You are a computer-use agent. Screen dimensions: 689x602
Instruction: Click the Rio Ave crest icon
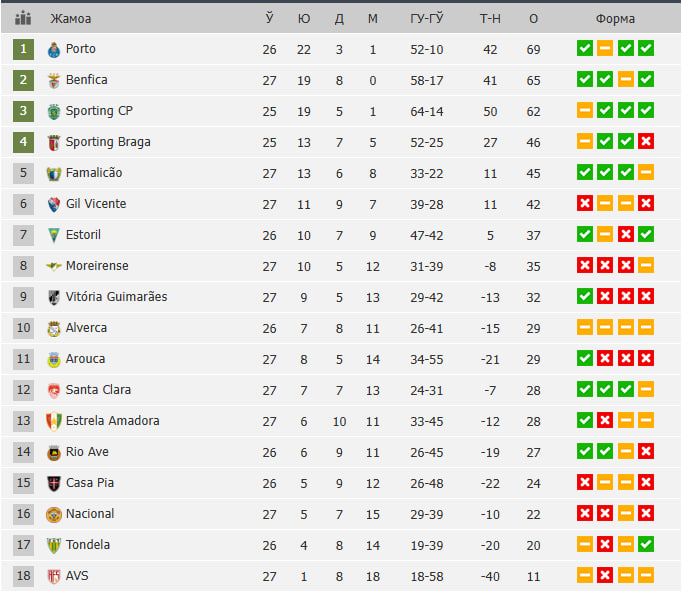pos(54,452)
